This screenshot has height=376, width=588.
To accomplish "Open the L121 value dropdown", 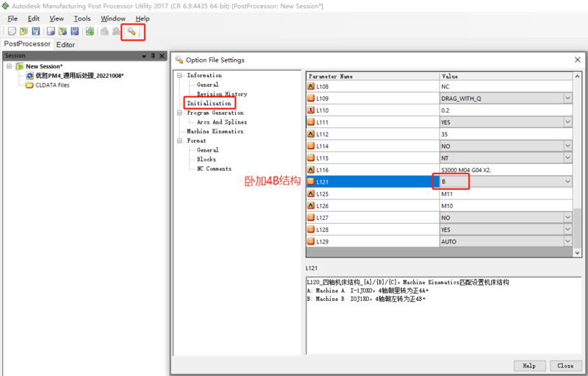I will point(567,182).
